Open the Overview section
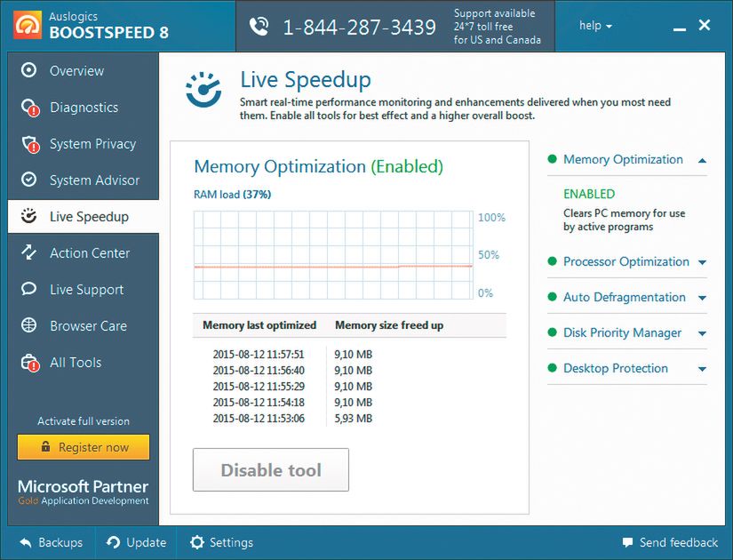Viewport: 733px width, 560px height. click(x=84, y=70)
